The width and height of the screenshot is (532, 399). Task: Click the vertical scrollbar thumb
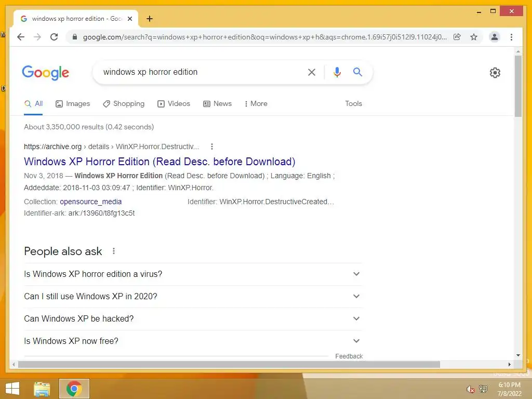[518, 86]
